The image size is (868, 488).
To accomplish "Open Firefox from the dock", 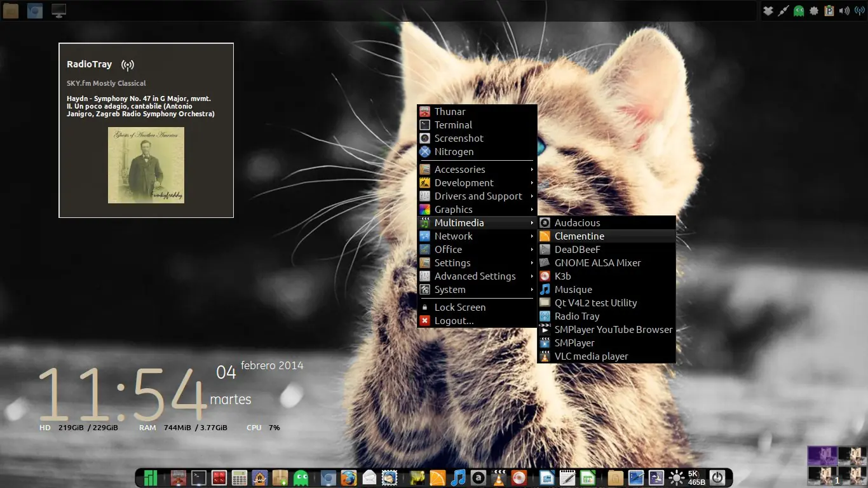I will 348,478.
